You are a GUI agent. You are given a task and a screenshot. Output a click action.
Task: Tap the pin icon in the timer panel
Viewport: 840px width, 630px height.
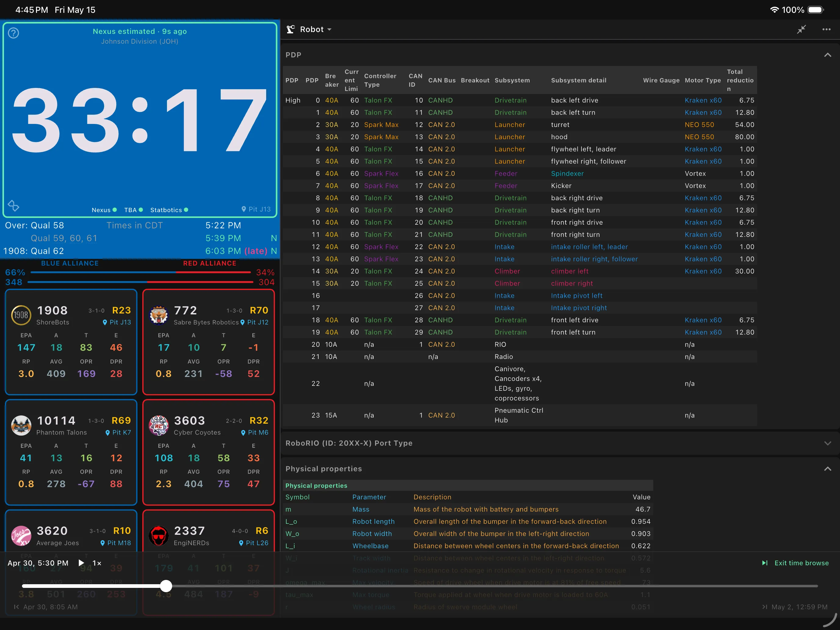13,205
